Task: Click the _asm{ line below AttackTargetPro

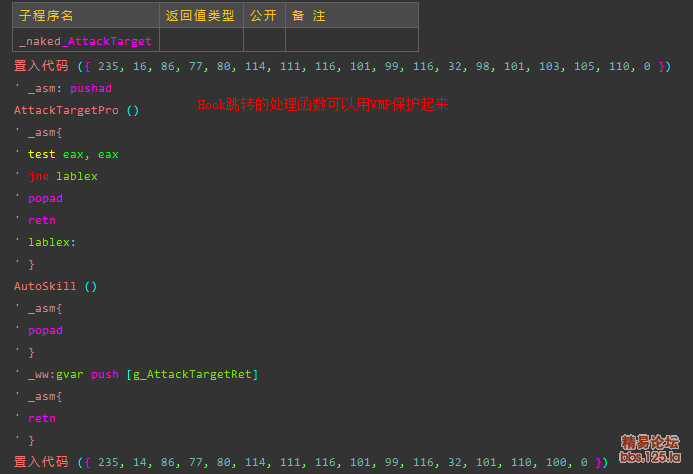Action: point(45,132)
